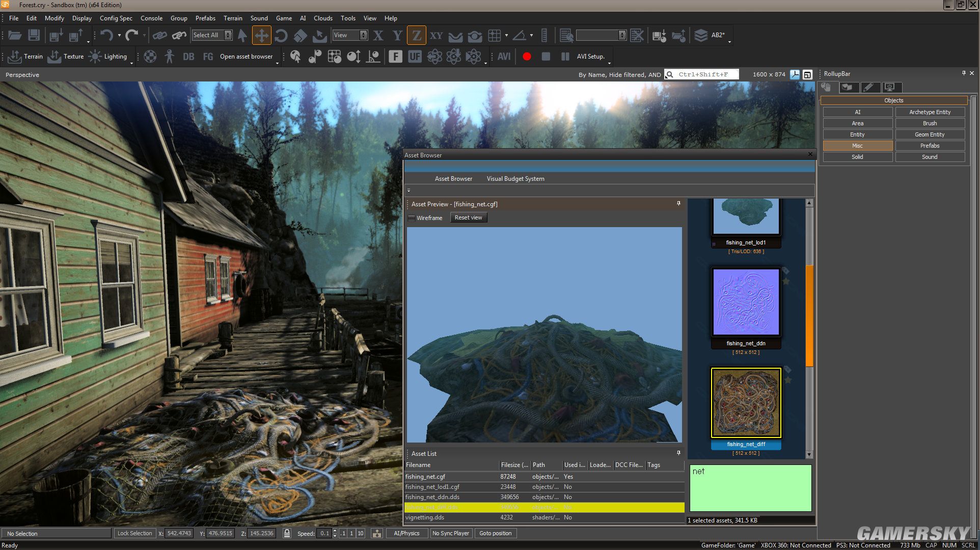Activate the Move tool with four arrows

(x=261, y=35)
